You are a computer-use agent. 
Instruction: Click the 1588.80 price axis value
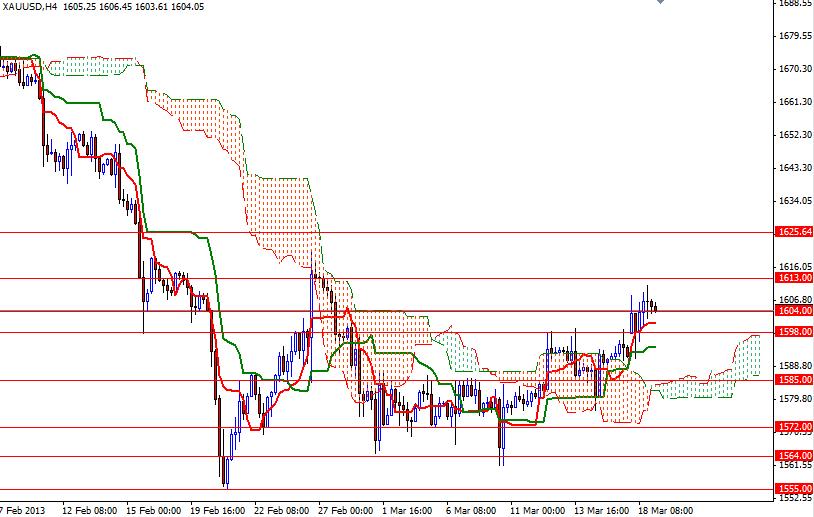pyautogui.click(x=795, y=365)
